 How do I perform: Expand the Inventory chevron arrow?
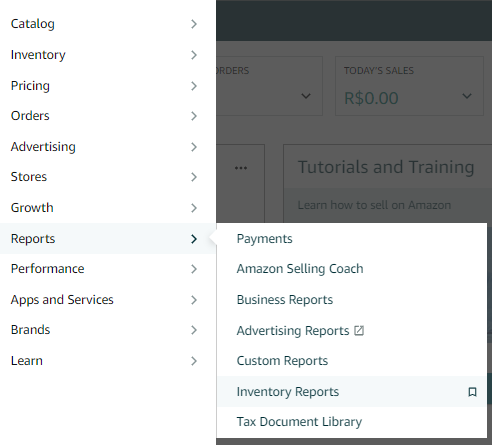pyautogui.click(x=194, y=55)
